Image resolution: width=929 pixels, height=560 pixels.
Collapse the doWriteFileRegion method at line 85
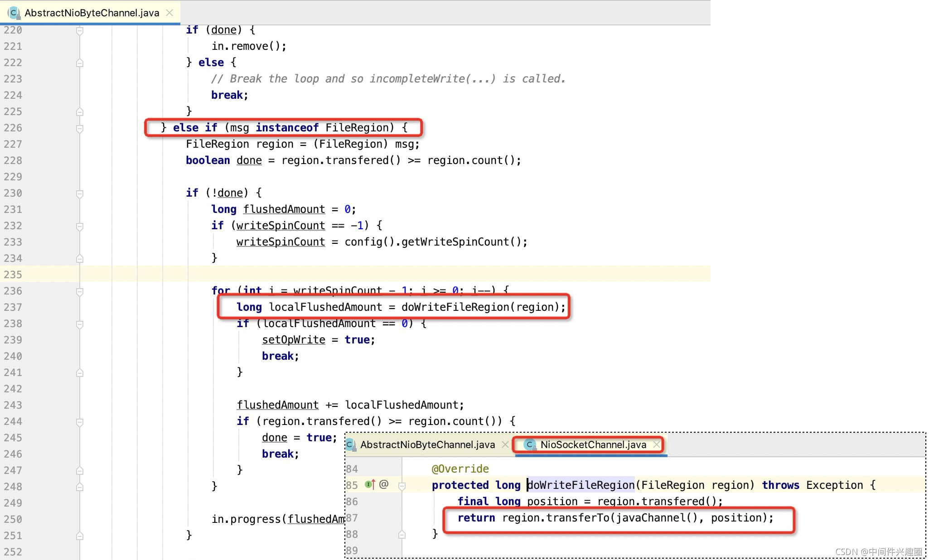[x=402, y=486]
